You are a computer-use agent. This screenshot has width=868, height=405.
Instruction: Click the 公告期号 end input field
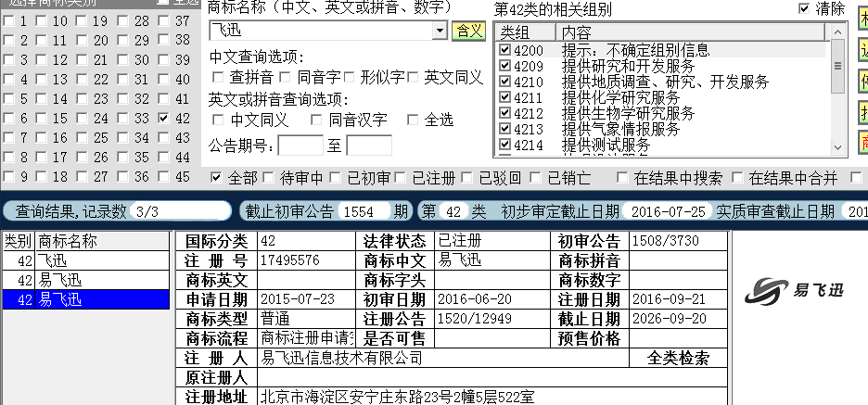(x=369, y=146)
